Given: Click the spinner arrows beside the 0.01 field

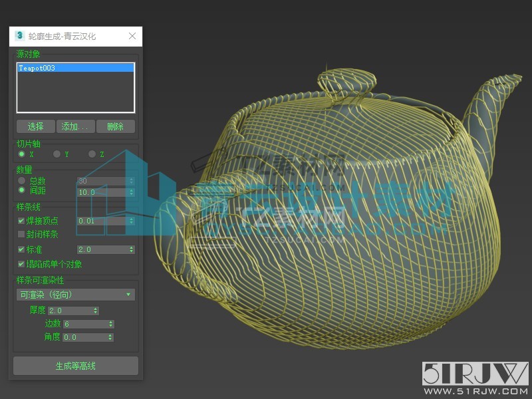Looking at the screenshot, I should click(x=131, y=221).
